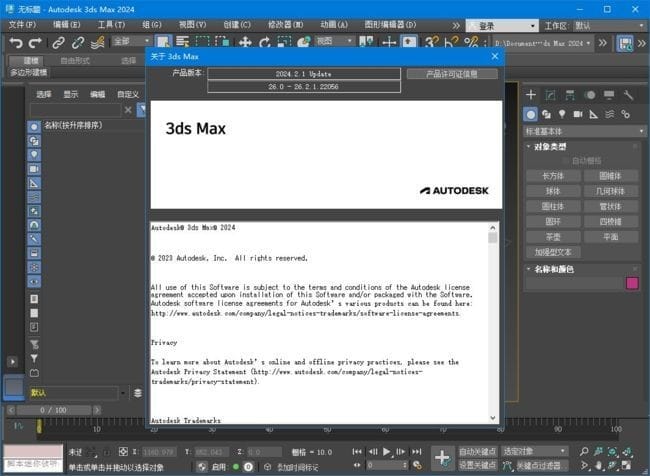Open the Create tab (plus icon) in command panel

click(531, 95)
